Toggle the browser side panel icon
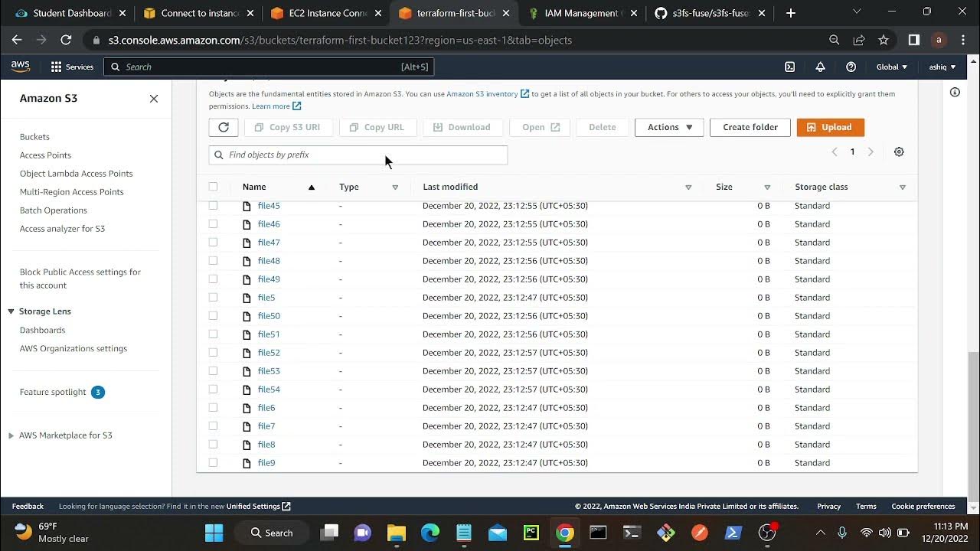Screen dimensions: 980x551 click(x=913, y=40)
